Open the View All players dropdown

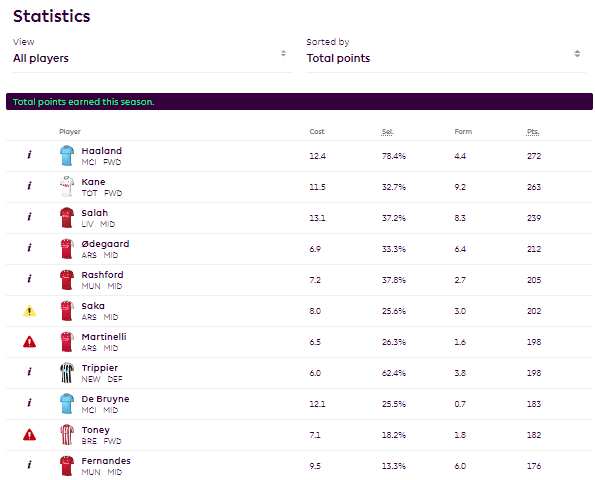153,58
